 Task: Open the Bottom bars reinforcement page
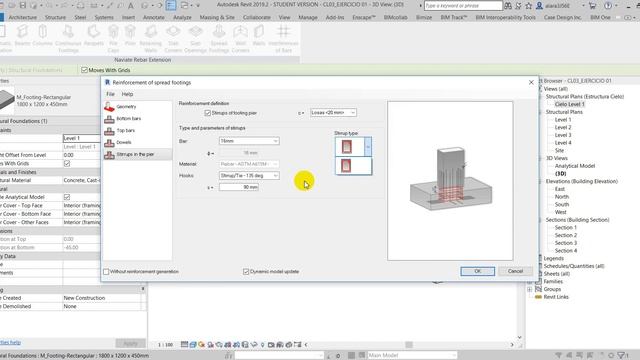129,118
